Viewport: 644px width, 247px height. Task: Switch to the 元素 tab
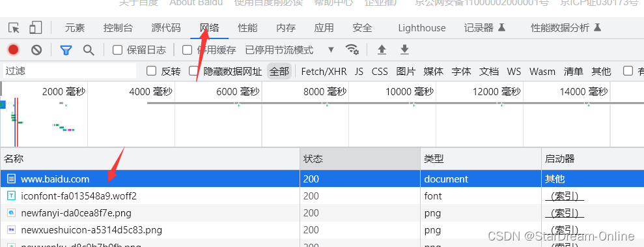click(x=75, y=28)
